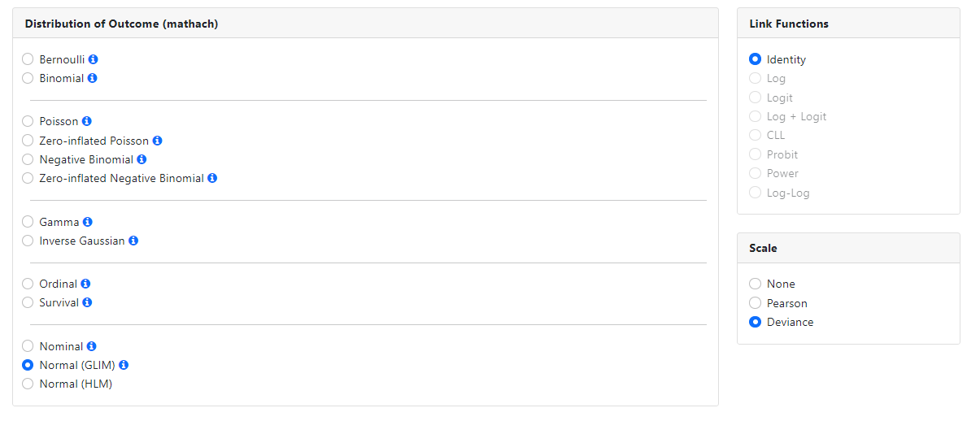Show info for Ordinal distribution
The height and width of the screenshot is (421, 980).
tap(85, 284)
